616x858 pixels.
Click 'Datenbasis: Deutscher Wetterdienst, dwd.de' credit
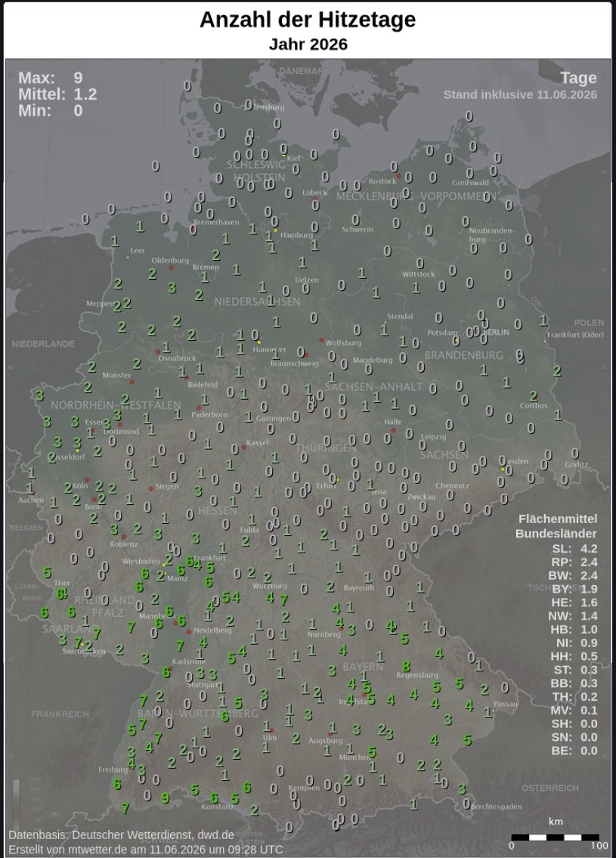pos(122,835)
